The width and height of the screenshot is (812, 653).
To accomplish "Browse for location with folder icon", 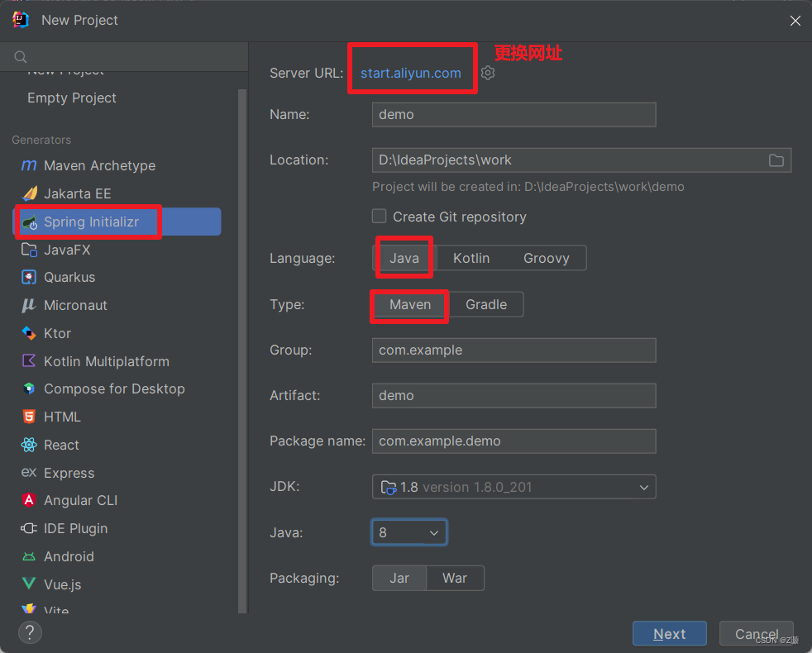I will 776,160.
